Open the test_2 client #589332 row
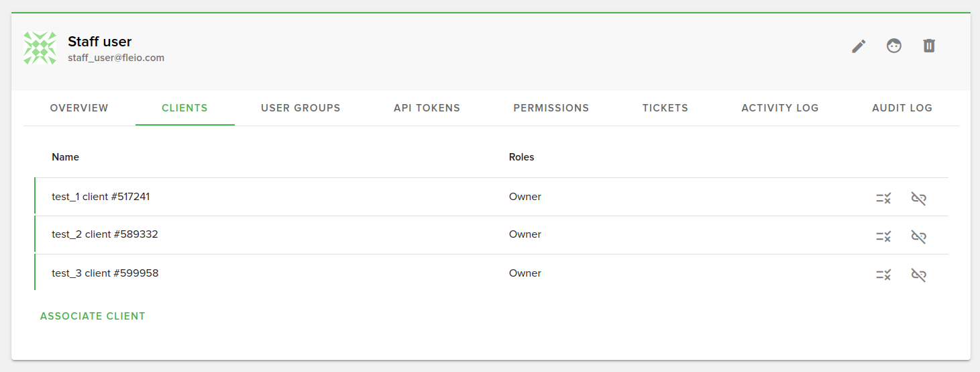Viewport: 980px width, 372px height. tap(105, 234)
